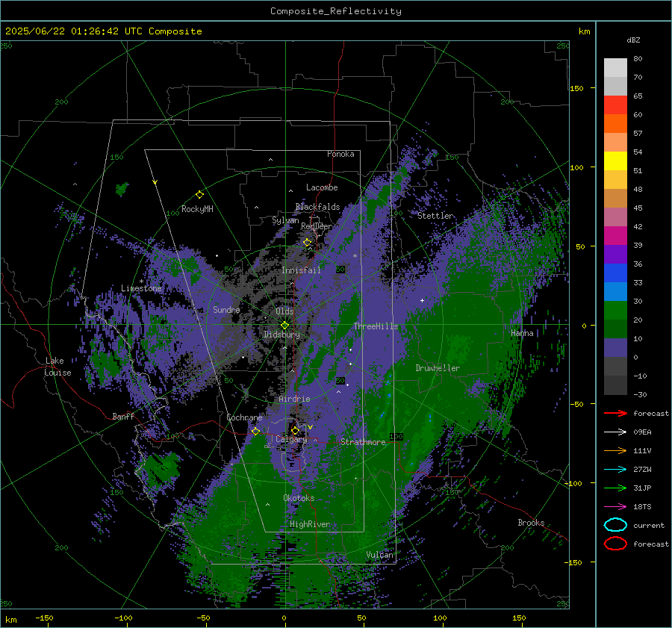Click the cyan 'current' ellipse icon
This screenshot has height=628, width=672.
(x=615, y=525)
